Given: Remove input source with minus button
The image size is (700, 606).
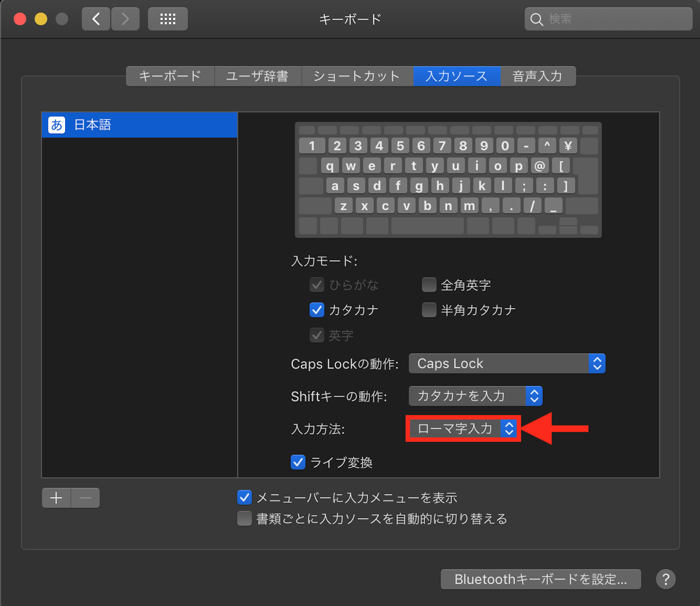Looking at the screenshot, I should click(85, 498).
